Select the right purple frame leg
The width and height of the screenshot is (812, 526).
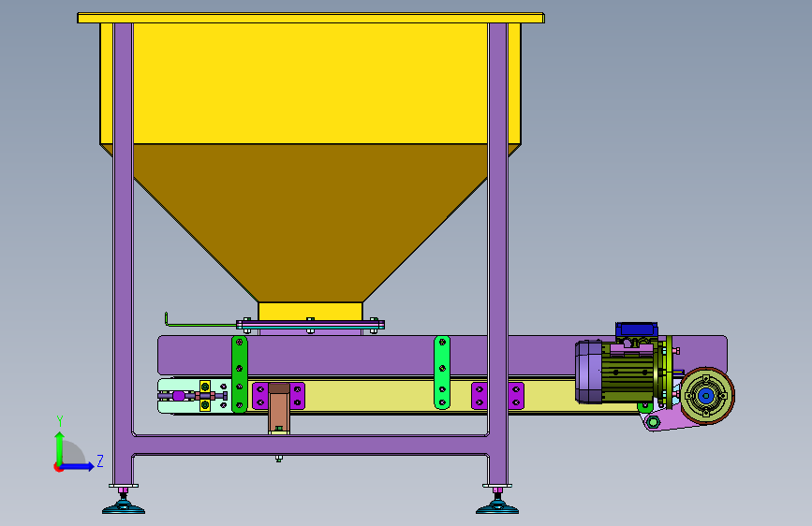[x=497, y=254]
